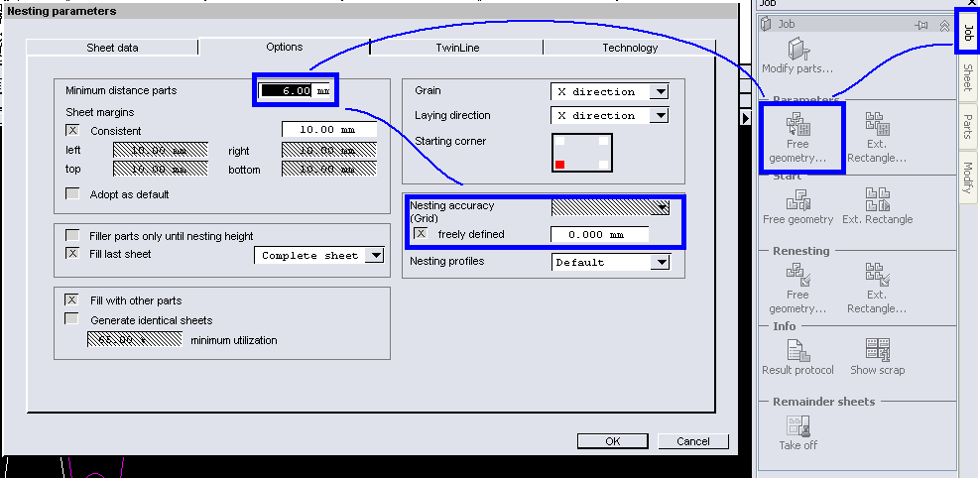Open the Nesting profiles dropdown
Screen dimensions: 980x478
tap(660, 263)
